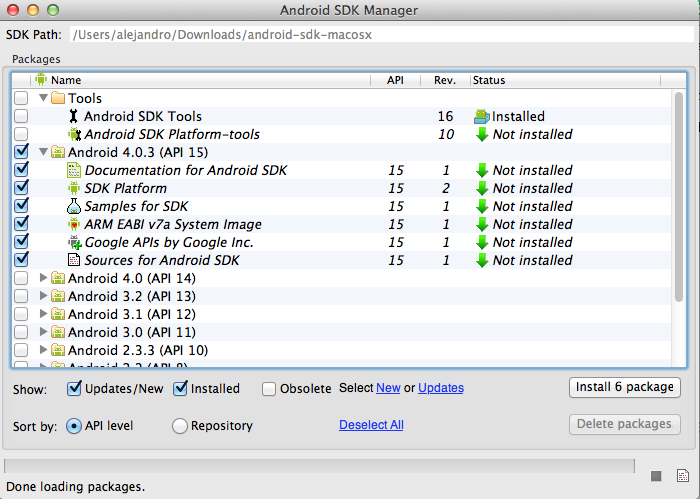Click the Google APIs by Google Inc. icon
This screenshot has width=700, height=499.
pyautogui.click(x=75, y=242)
